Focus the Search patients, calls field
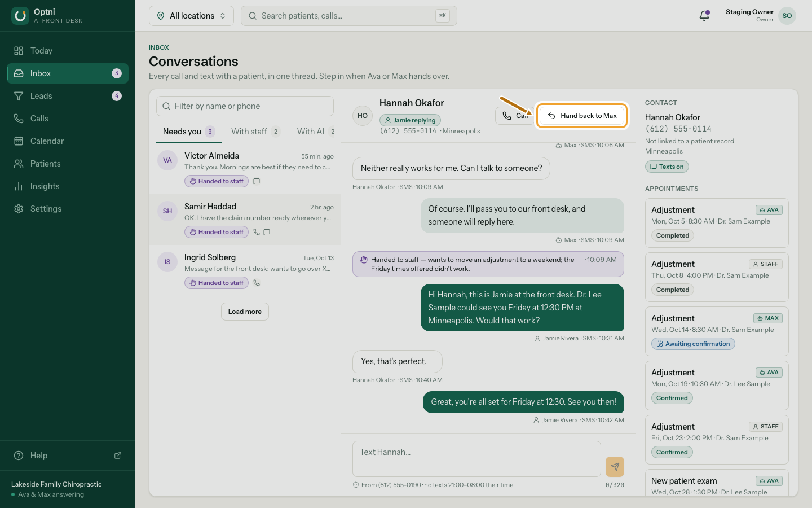Screen dimensions: 812x508 click(349, 16)
